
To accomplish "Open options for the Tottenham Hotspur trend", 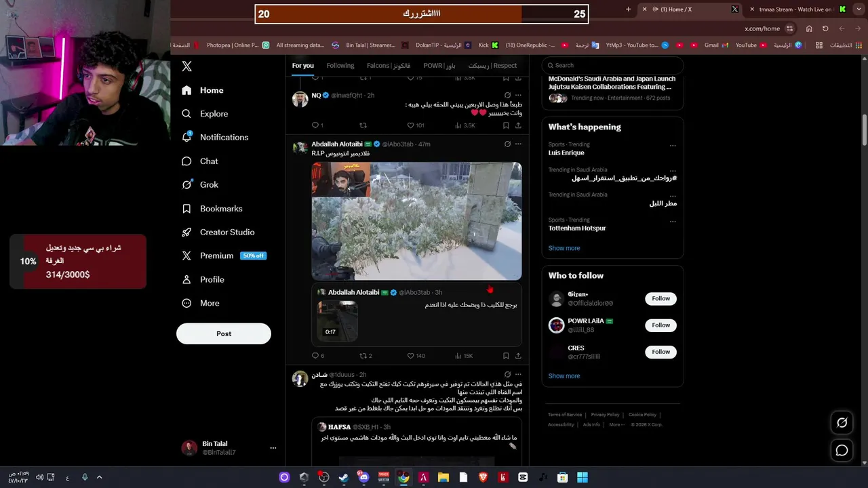I will 673,221.
